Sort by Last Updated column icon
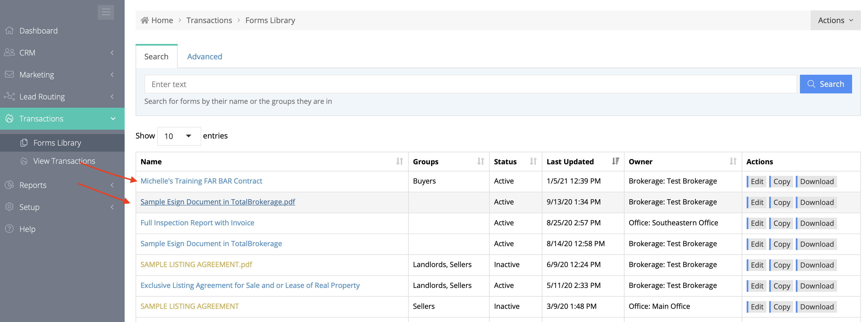Viewport: 868px width, 322px height. tap(615, 162)
